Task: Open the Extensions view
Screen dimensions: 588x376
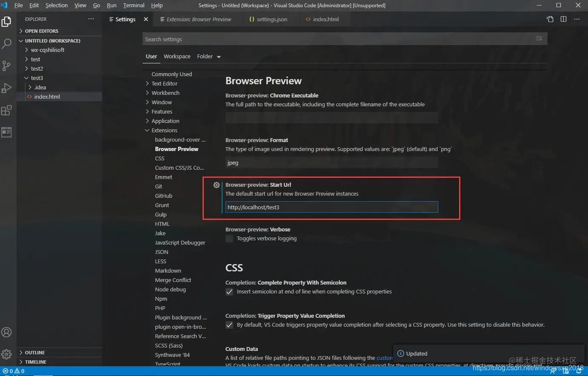Action: [6, 110]
